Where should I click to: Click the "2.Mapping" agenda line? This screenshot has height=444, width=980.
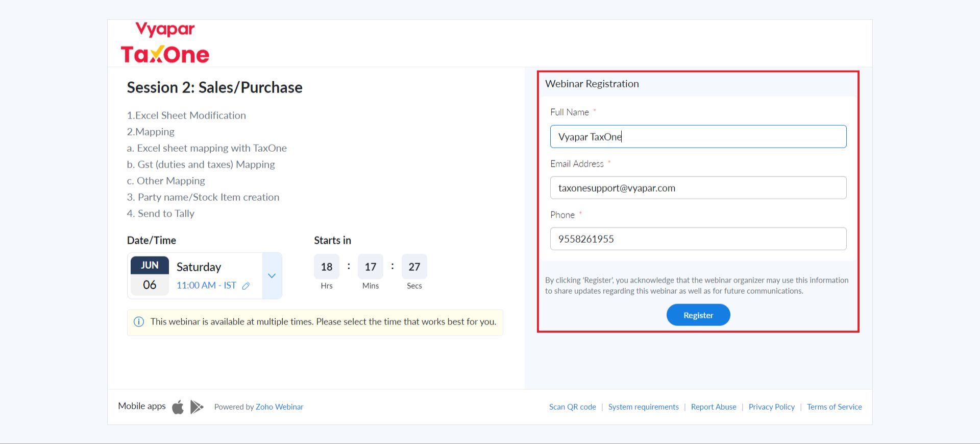click(x=151, y=132)
